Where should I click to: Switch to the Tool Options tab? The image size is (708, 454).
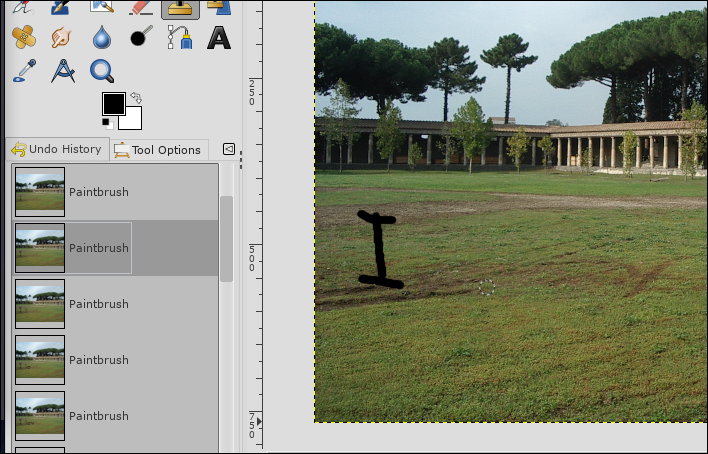coord(158,150)
